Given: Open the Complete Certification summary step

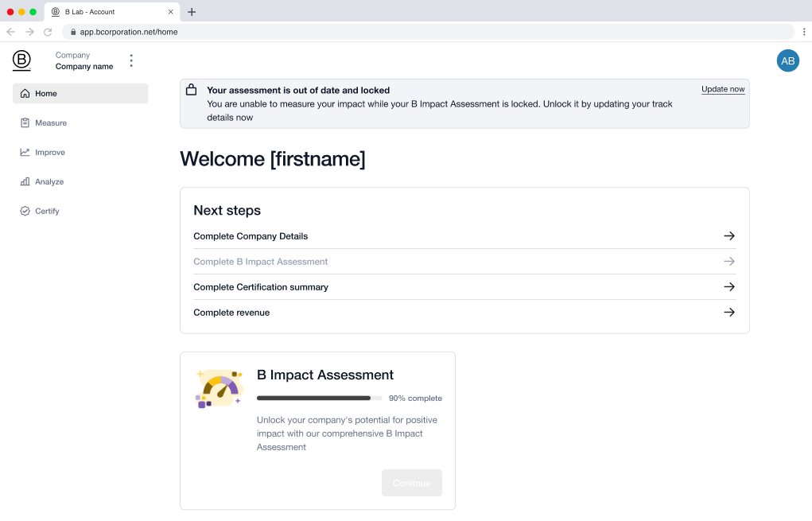Looking at the screenshot, I should [x=464, y=287].
